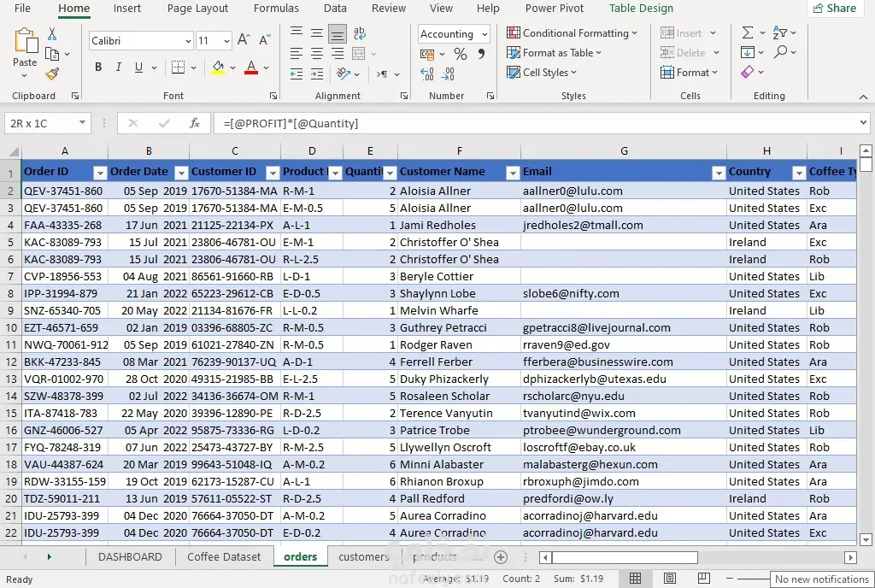Screen dimensions: 875x588
Task: Apply Percent Style format
Action: point(461,54)
